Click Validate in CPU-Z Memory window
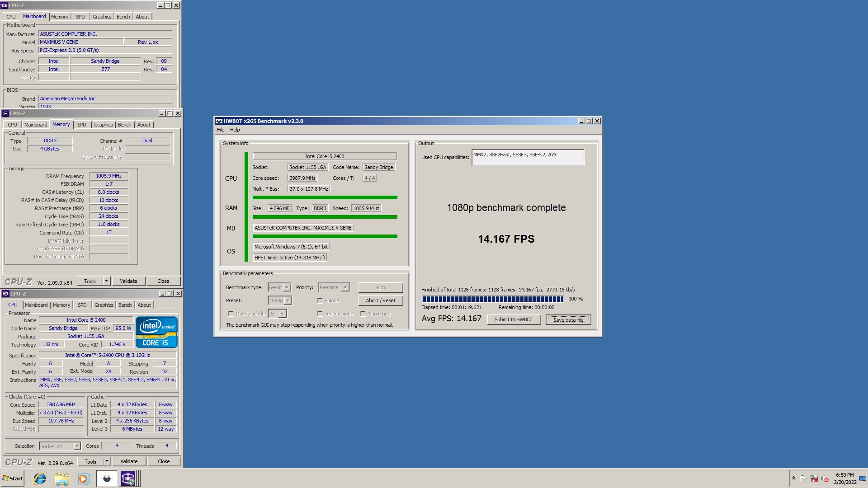The image size is (868, 488). point(128,281)
